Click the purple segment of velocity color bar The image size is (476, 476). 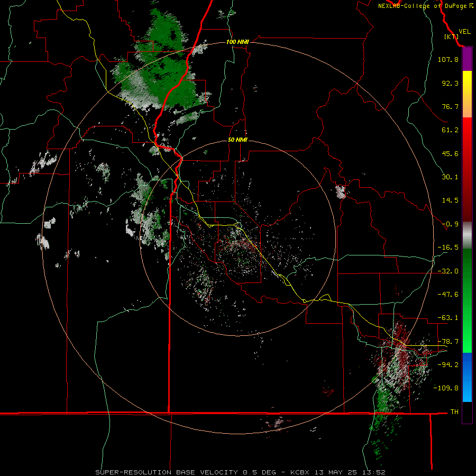(x=467, y=59)
